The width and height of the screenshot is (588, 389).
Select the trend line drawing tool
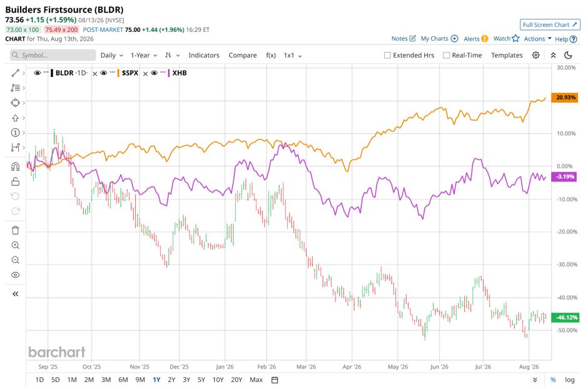[x=16, y=73]
